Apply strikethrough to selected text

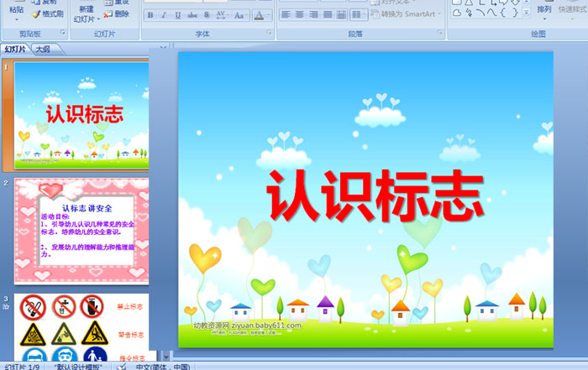coord(193,15)
